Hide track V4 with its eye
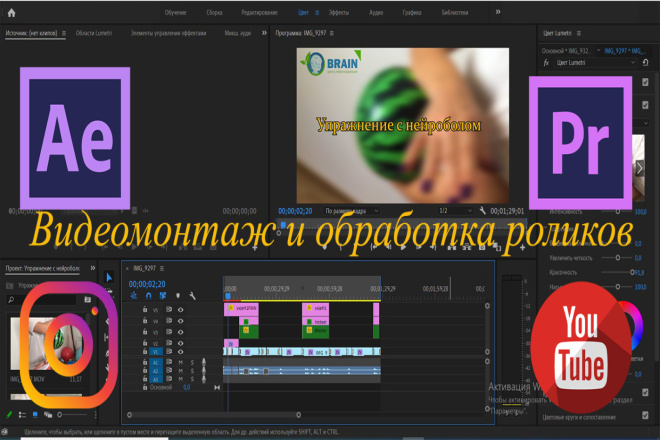The height and width of the screenshot is (440, 660). (x=181, y=321)
